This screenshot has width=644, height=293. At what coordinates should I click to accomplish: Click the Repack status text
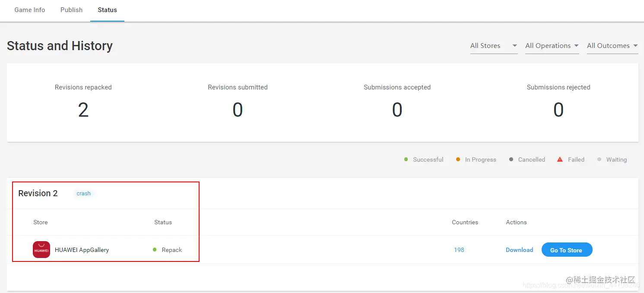click(172, 250)
